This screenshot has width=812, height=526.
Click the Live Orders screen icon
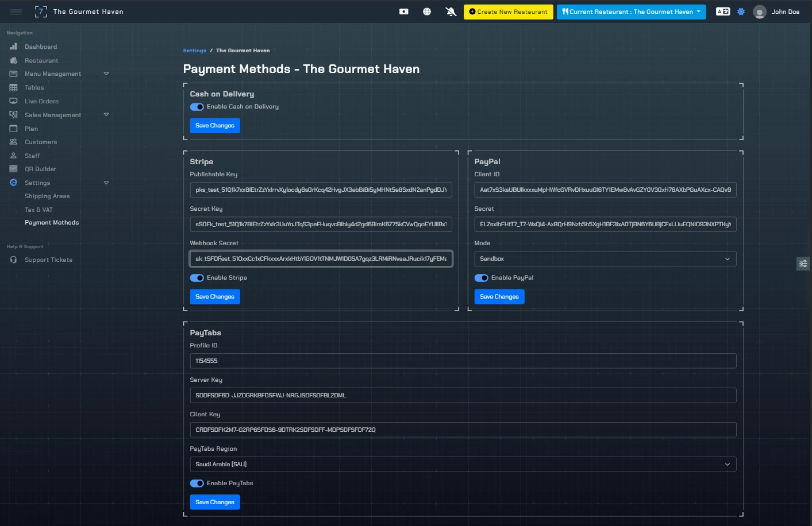[13, 101]
